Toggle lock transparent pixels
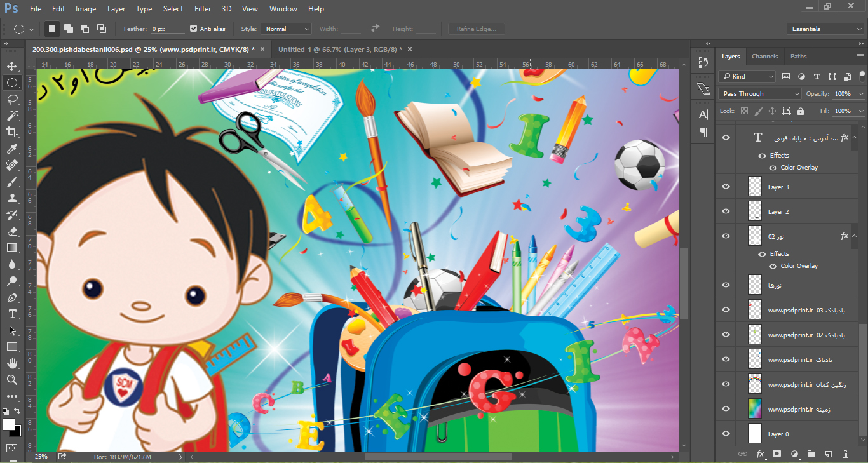Image resolution: width=868 pixels, height=463 pixels. coord(745,111)
